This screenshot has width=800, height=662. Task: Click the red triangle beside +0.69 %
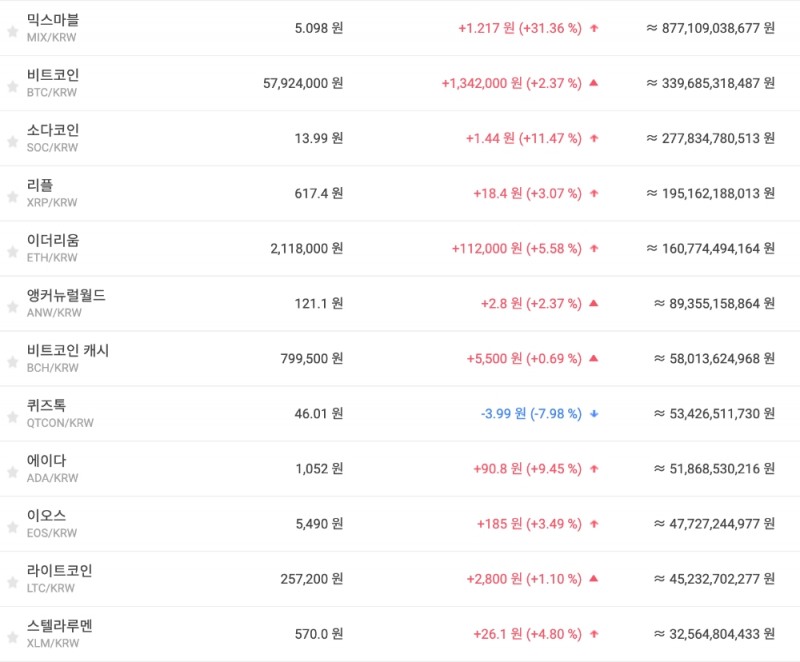coord(593,358)
